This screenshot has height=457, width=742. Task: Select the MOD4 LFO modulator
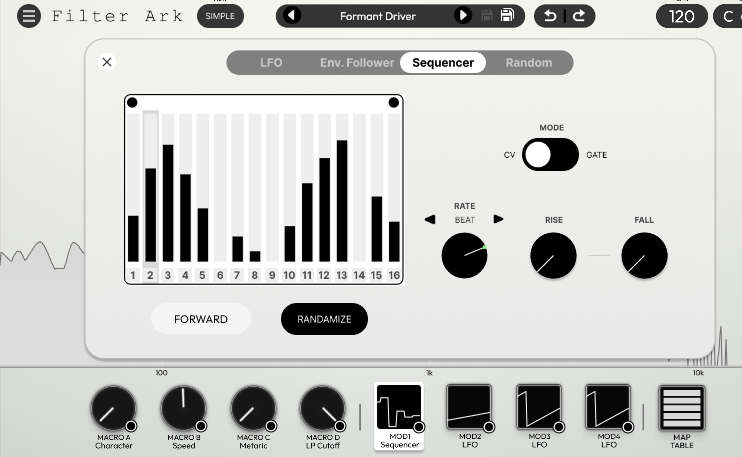coord(608,409)
